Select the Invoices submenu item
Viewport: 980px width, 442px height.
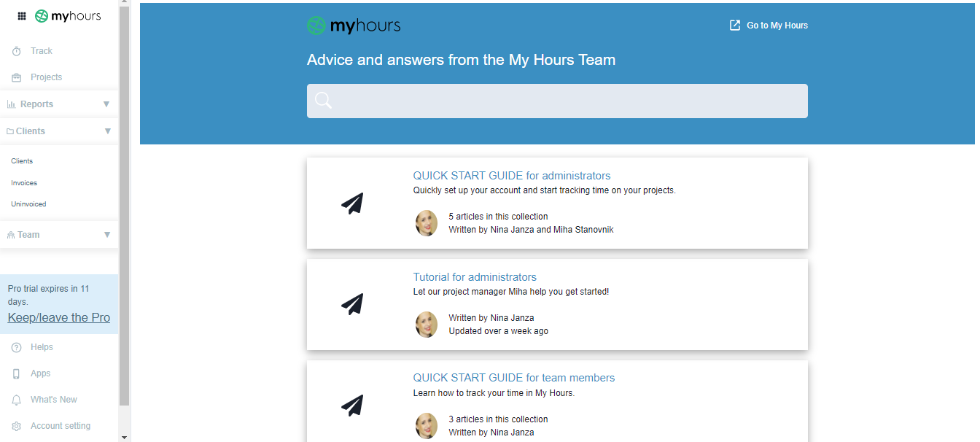[24, 183]
